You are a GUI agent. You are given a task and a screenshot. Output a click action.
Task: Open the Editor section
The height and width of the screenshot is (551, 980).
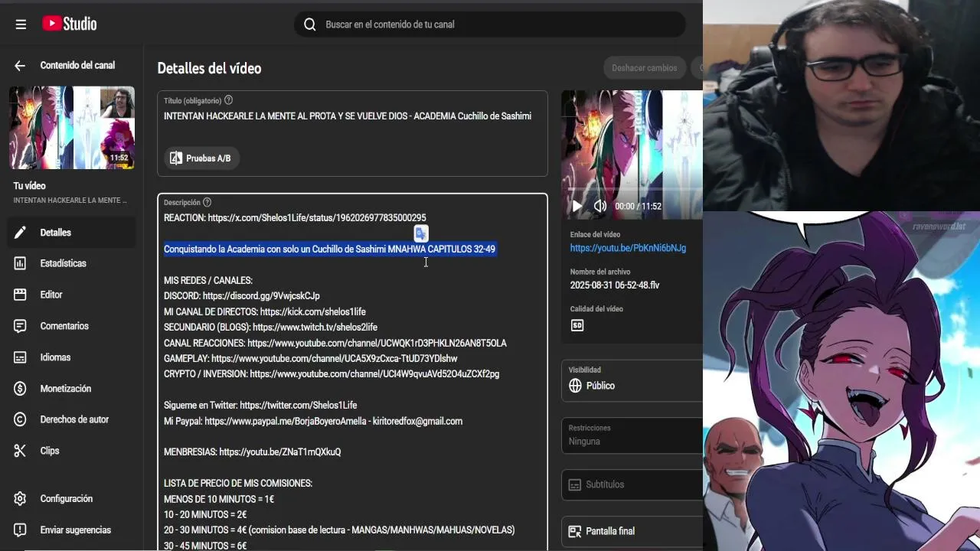tap(71, 295)
